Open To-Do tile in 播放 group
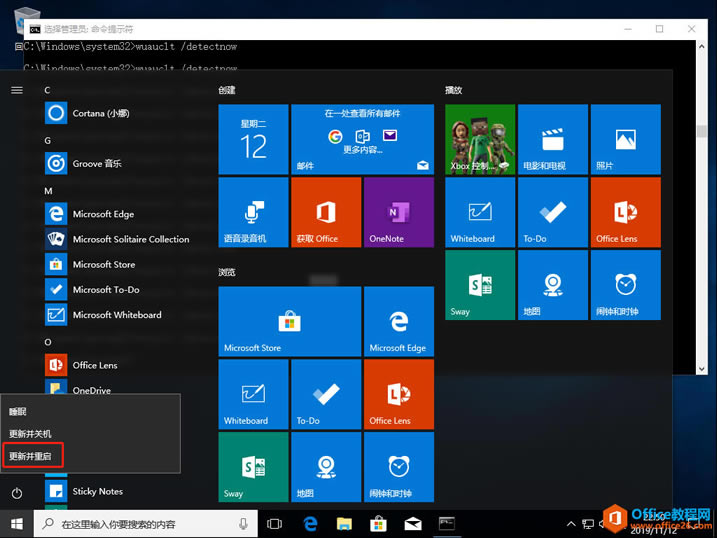717x538 pixels. (553, 212)
